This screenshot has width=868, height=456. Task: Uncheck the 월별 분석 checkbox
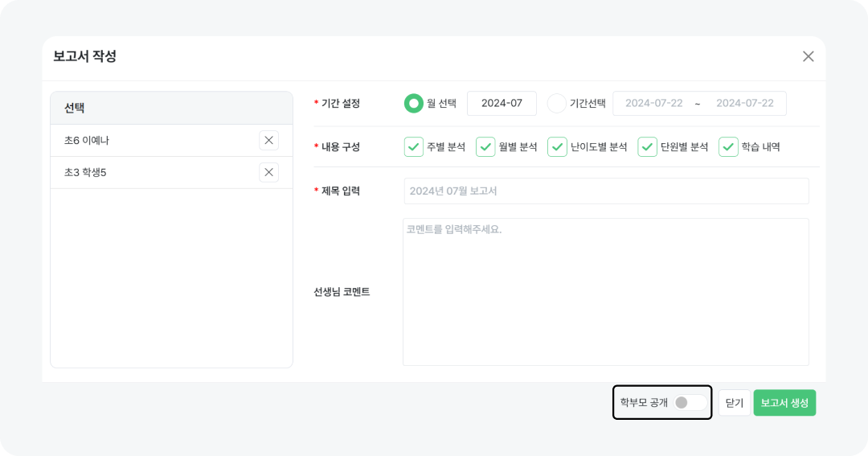click(485, 146)
